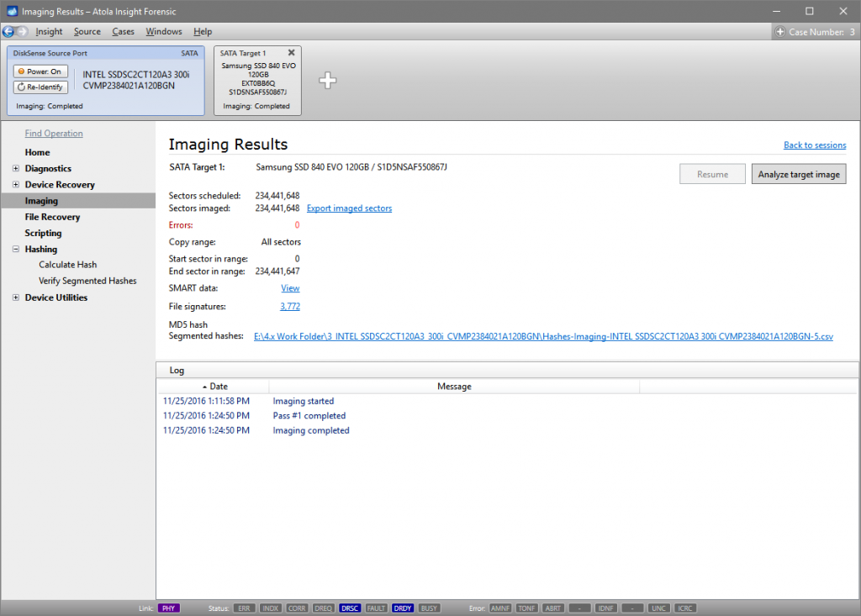Collapse the Hashing section in sidebar
The height and width of the screenshot is (616, 861).
pyautogui.click(x=18, y=249)
